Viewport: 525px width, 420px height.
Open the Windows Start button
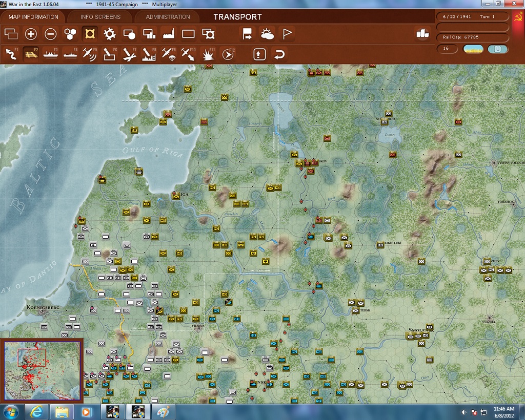(11, 412)
